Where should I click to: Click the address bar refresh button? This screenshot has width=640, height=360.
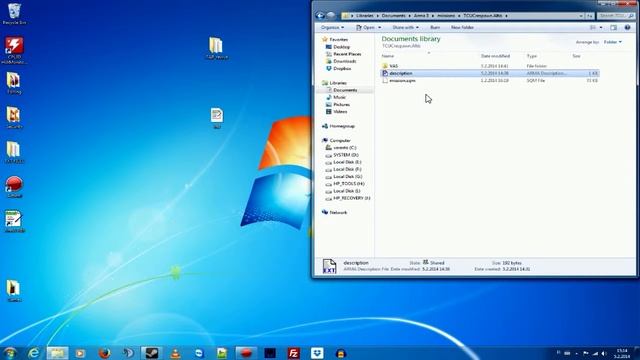point(590,16)
